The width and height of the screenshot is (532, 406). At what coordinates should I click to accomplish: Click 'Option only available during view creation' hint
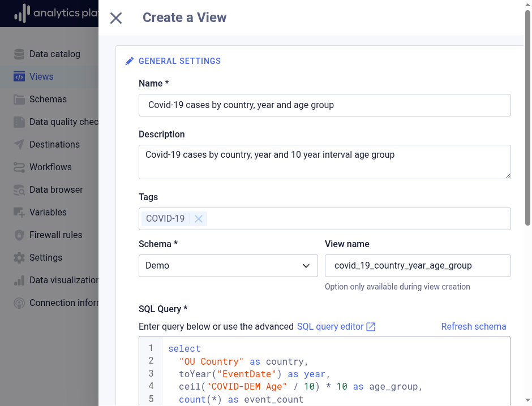click(x=397, y=287)
